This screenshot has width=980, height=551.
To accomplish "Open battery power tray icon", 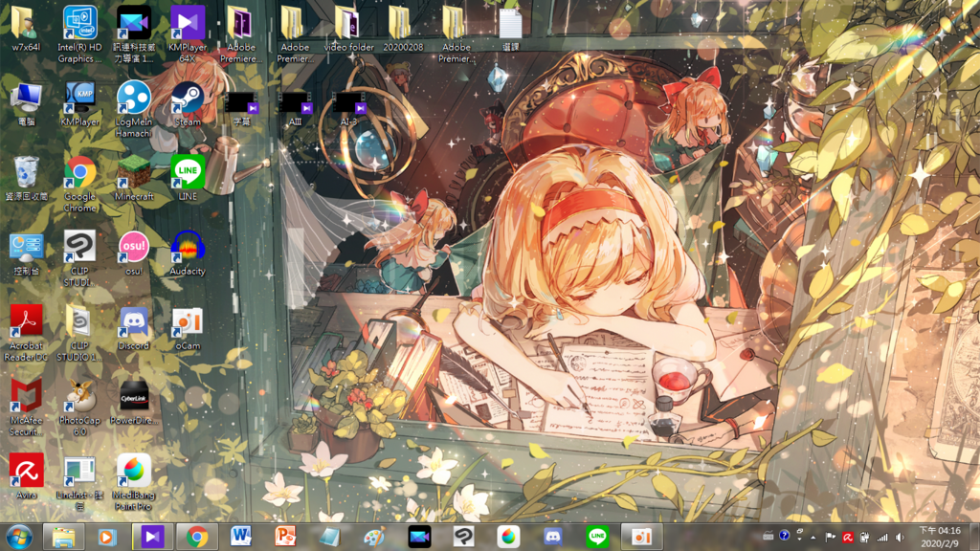I will click(865, 538).
